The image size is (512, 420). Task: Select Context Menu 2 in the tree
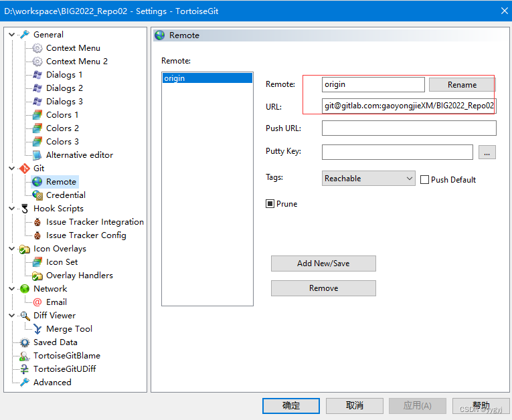coord(77,62)
